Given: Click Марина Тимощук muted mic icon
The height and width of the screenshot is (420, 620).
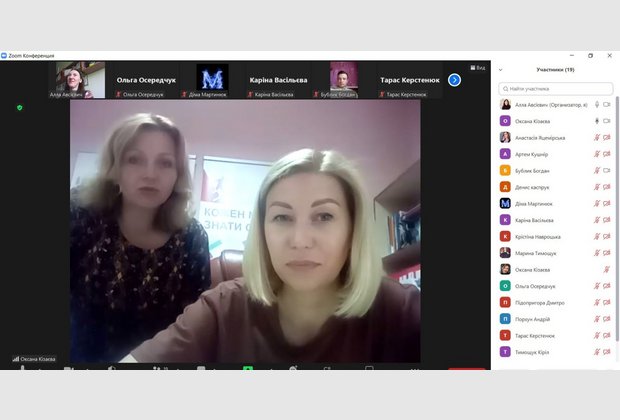Looking at the screenshot, I should pos(597,253).
